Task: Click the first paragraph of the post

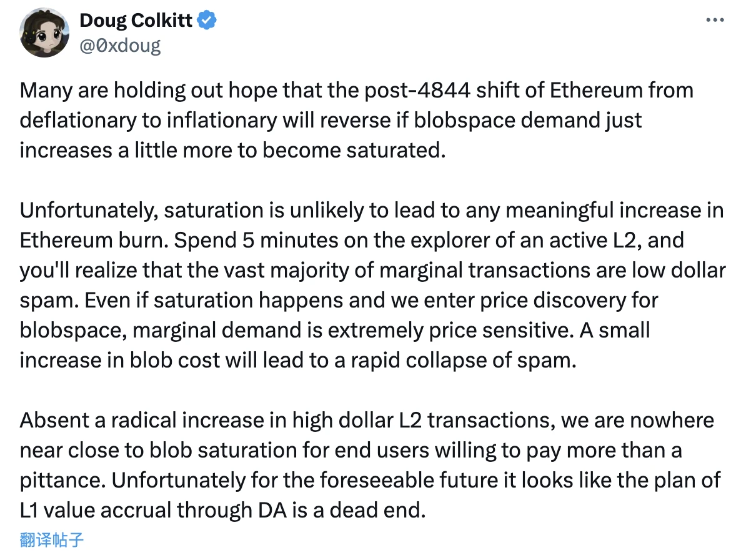Action: 356,120
